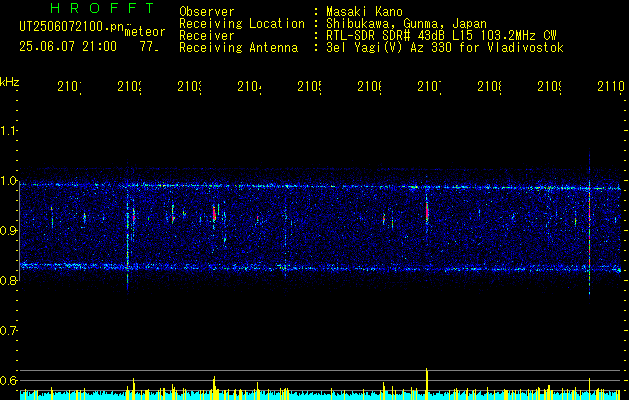This screenshot has height=400, width=629.
Task: Click the HROFFT title text
Action: pyautogui.click(x=102, y=8)
